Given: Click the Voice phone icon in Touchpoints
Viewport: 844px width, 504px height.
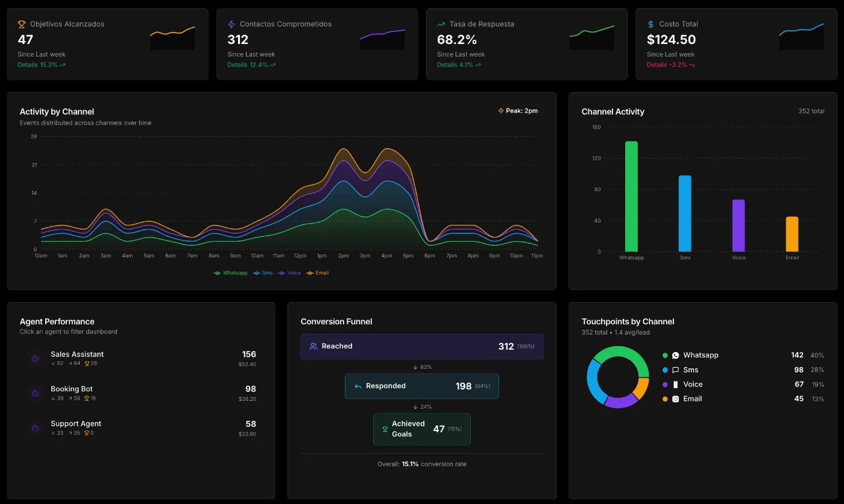Looking at the screenshot, I should 676,385.
